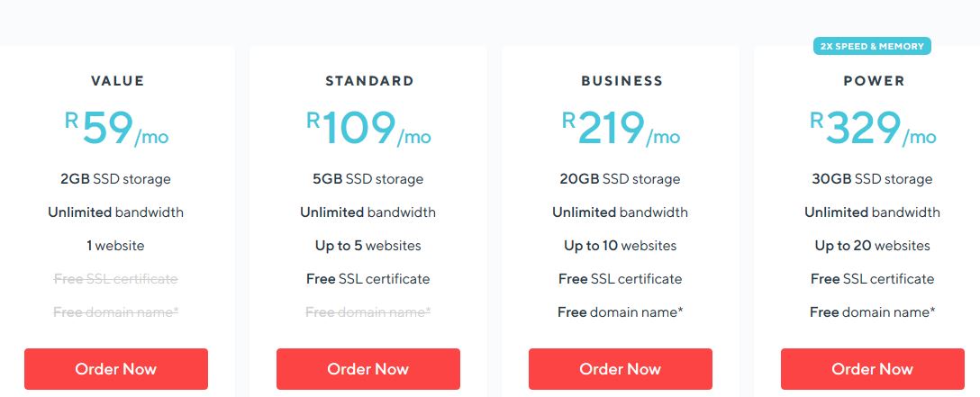980x397 pixels.
Task: Click the R329/mo price
Action: click(x=873, y=129)
